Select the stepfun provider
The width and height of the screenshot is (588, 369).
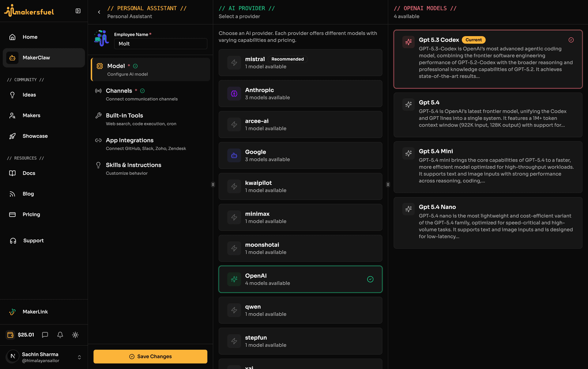point(300,341)
